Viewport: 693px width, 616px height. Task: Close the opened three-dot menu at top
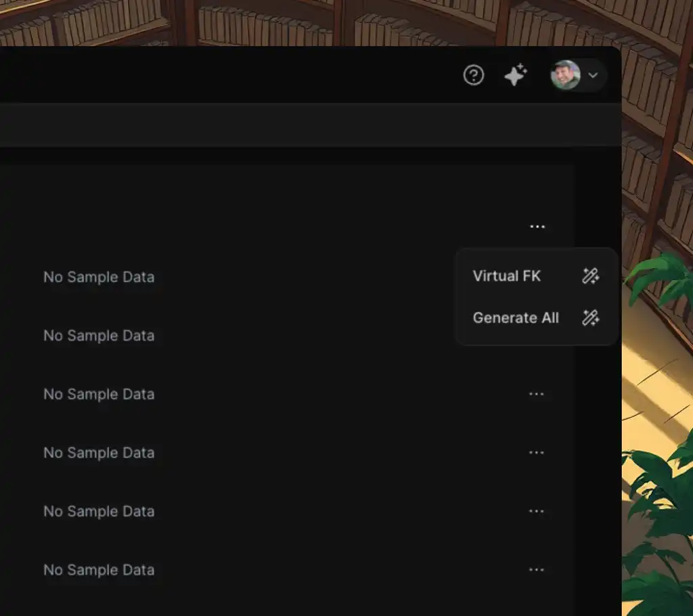click(x=537, y=227)
